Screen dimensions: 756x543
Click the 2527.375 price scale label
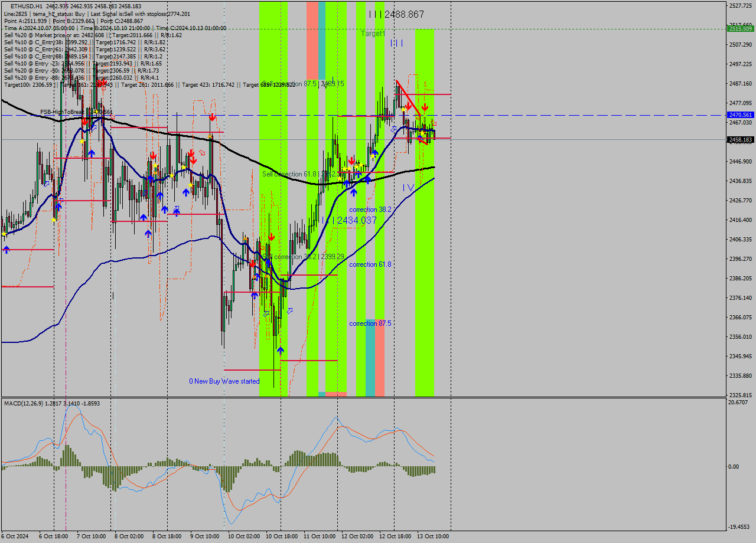pyautogui.click(x=741, y=6)
